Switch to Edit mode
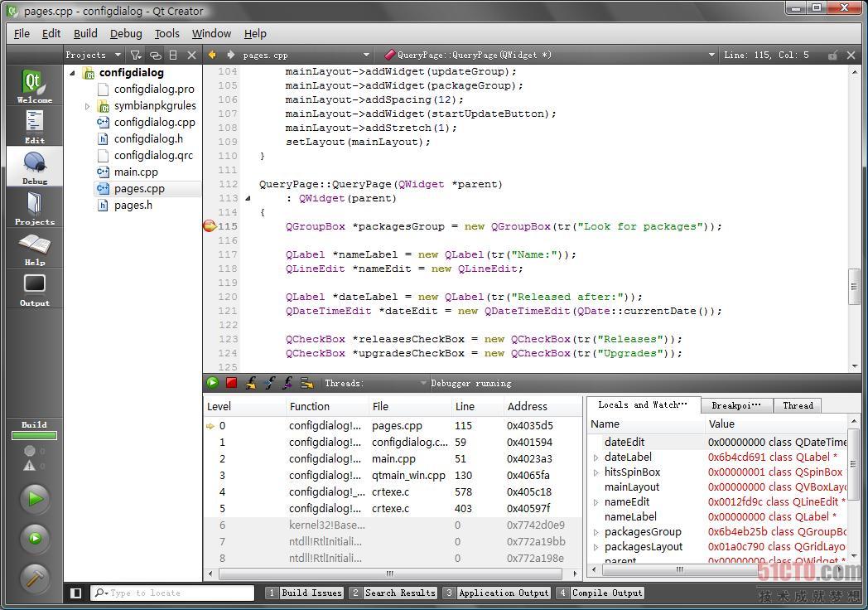Screen dimensions: 868x610 (x=34, y=126)
